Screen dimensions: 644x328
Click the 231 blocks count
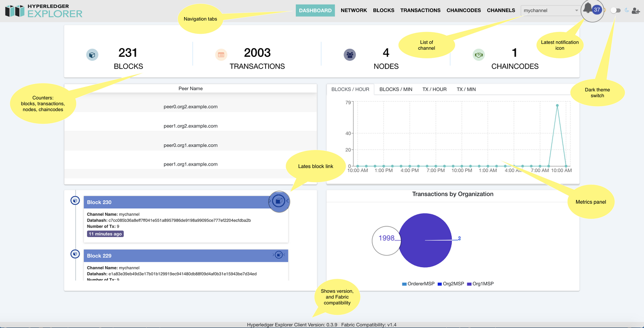128,52
